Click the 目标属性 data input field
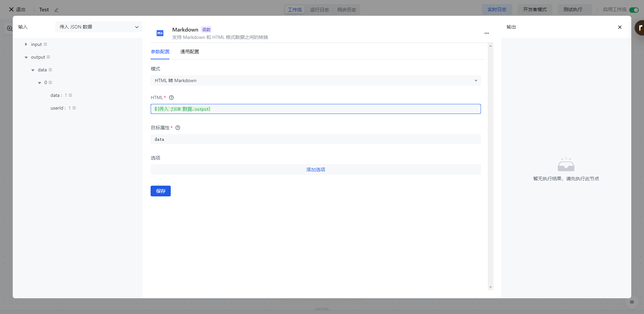This screenshot has height=314, width=644. click(x=315, y=139)
